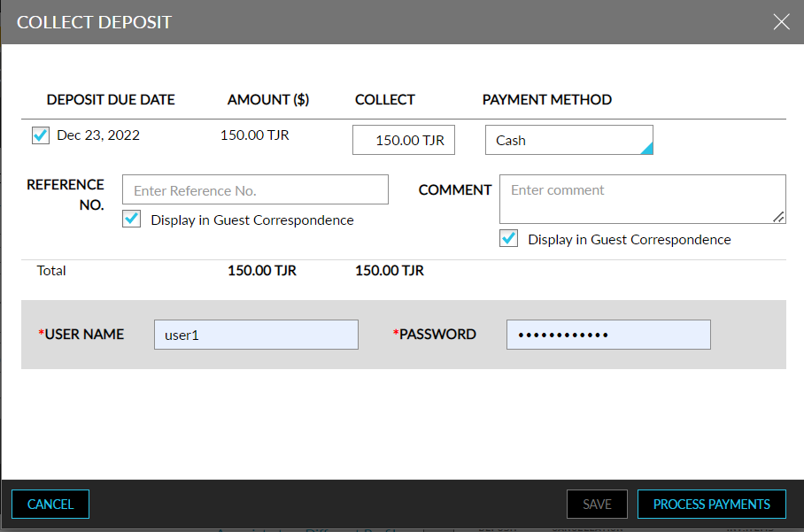
Task: Click the Collect column header
Action: tap(385, 99)
